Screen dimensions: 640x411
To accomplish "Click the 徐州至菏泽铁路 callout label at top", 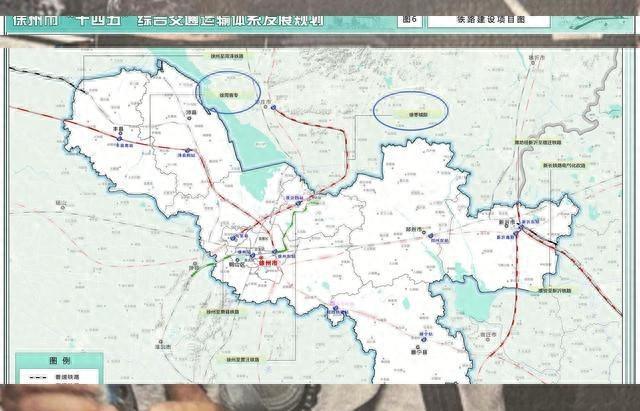I will click(x=227, y=56).
